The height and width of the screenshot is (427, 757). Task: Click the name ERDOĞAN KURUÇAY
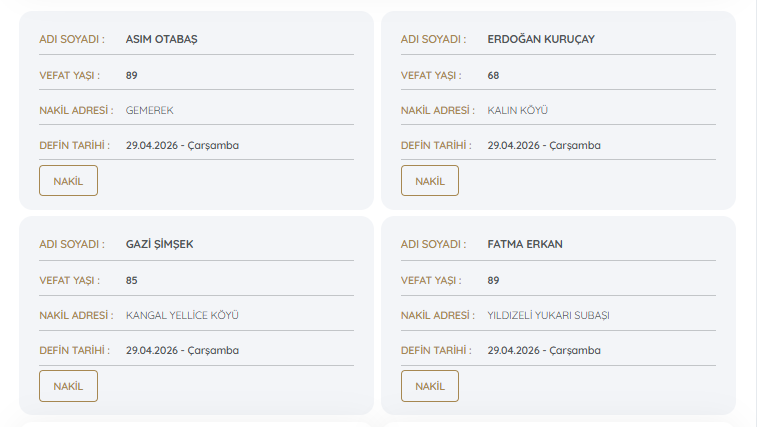tap(541, 39)
